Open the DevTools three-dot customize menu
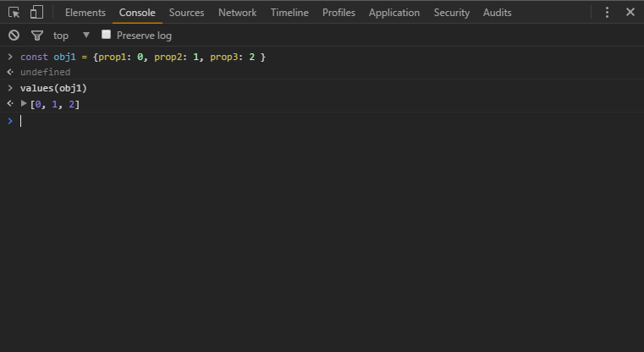Image resolution: width=644 pixels, height=352 pixels. (x=607, y=13)
